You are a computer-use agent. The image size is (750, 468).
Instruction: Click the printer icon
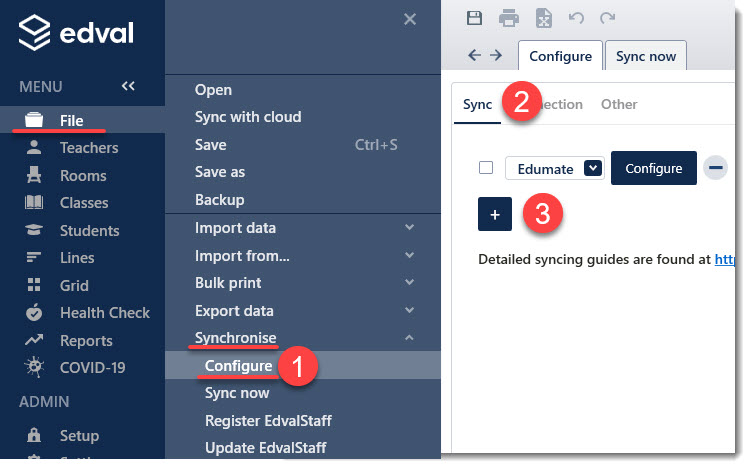pyautogui.click(x=508, y=18)
